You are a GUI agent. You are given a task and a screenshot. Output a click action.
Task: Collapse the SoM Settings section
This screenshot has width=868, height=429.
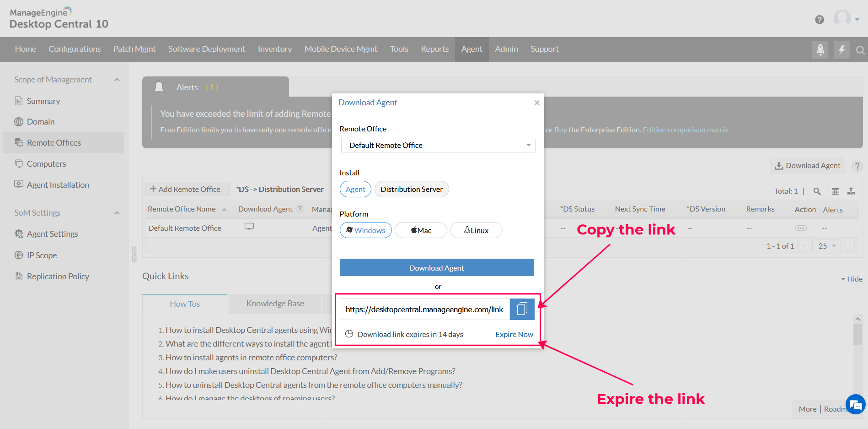click(x=117, y=213)
